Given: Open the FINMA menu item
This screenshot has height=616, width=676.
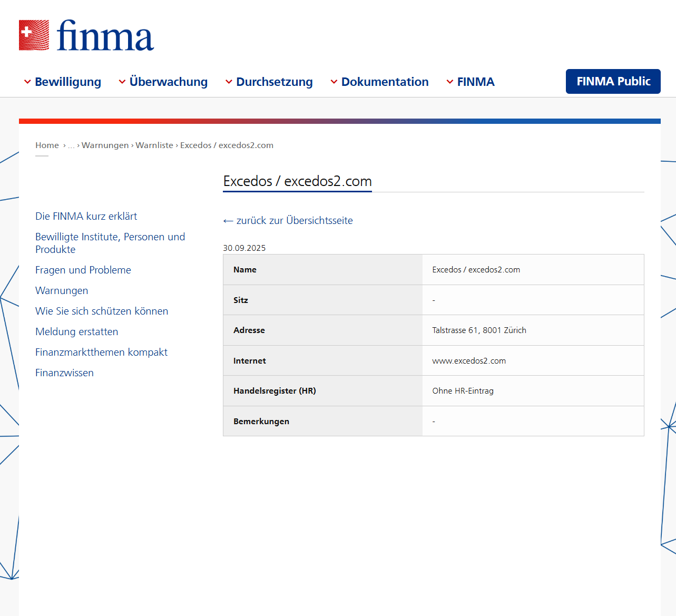Looking at the screenshot, I should [x=476, y=82].
